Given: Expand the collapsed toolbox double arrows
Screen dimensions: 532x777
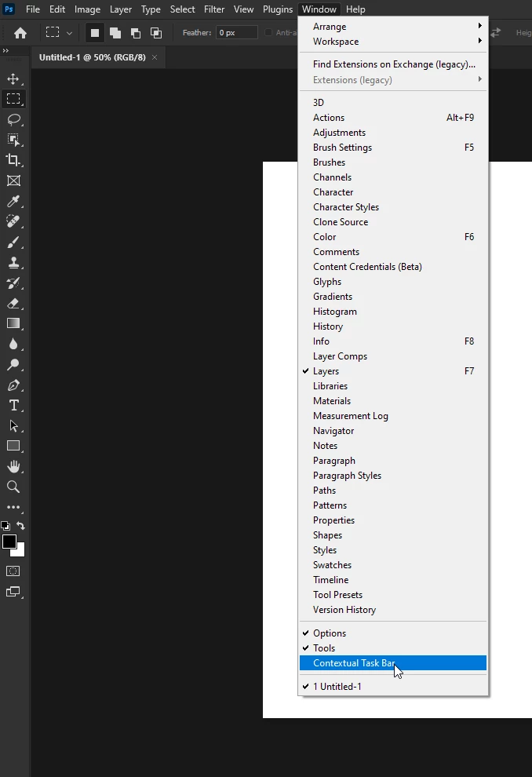Looking at the screenshot, I should pos(5,51).
